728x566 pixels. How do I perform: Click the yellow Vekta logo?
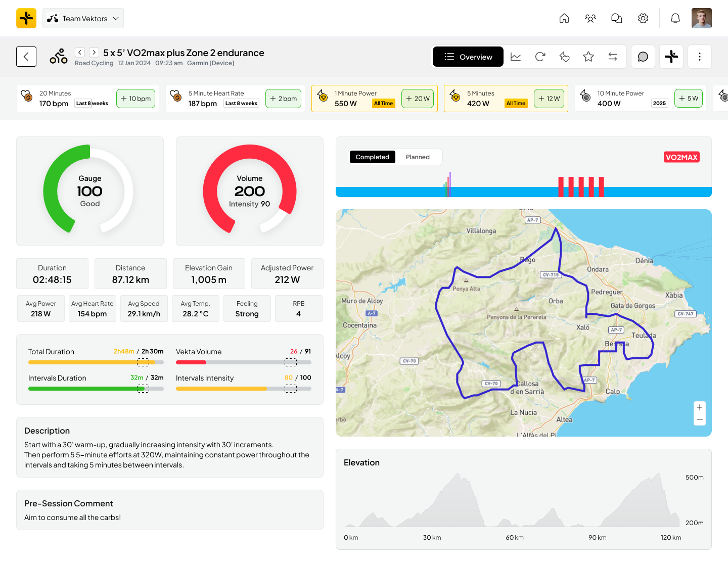coord(26,18)
